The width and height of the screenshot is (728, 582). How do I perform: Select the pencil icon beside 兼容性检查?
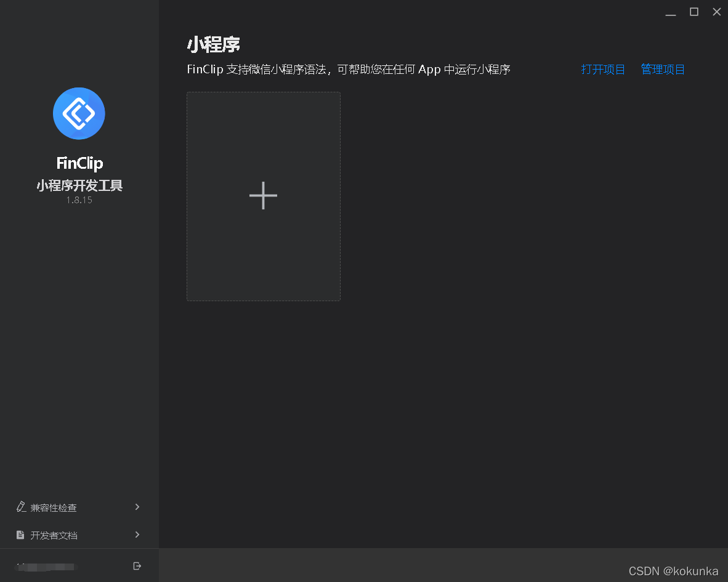click(20, 506)
